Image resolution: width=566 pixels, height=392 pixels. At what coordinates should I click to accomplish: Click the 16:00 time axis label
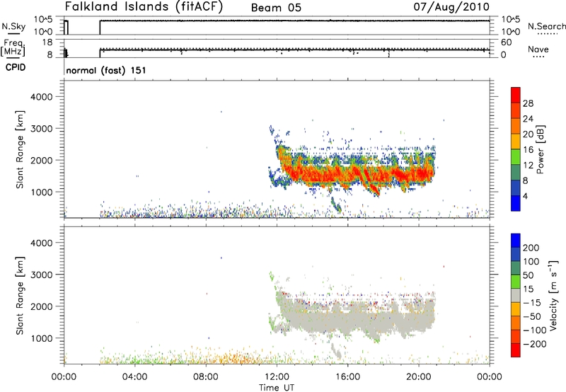[347, 377]
